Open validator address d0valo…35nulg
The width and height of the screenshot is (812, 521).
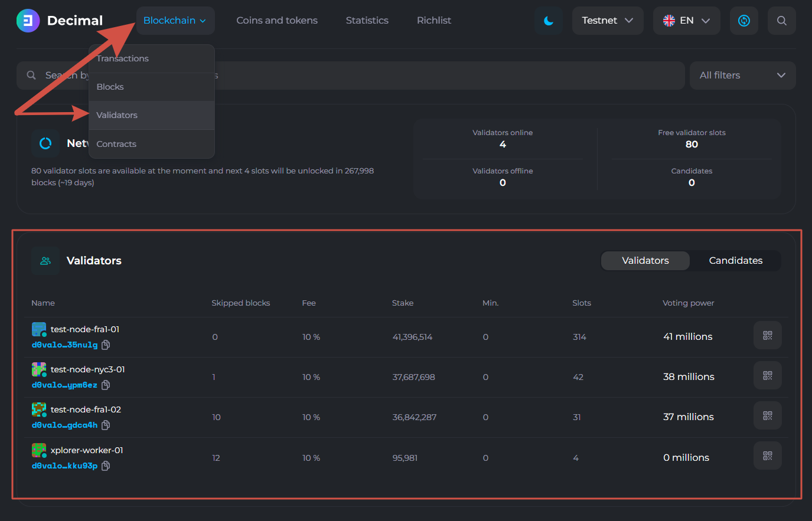click(65, 345)
